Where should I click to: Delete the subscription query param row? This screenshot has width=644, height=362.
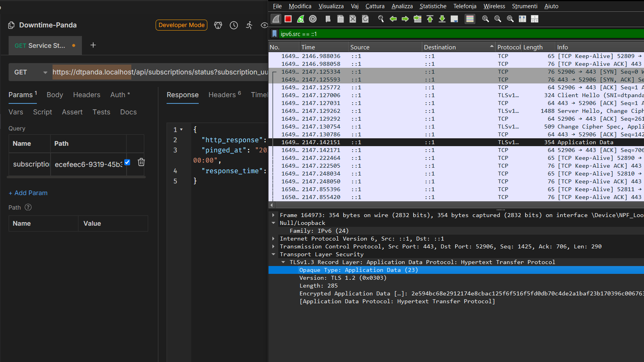pos(141,162)
